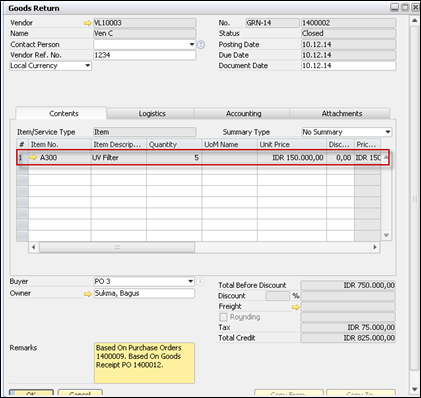Click the document number 1400002
Viewport: 421px width, 398px height.
click(x=349, y=23)
